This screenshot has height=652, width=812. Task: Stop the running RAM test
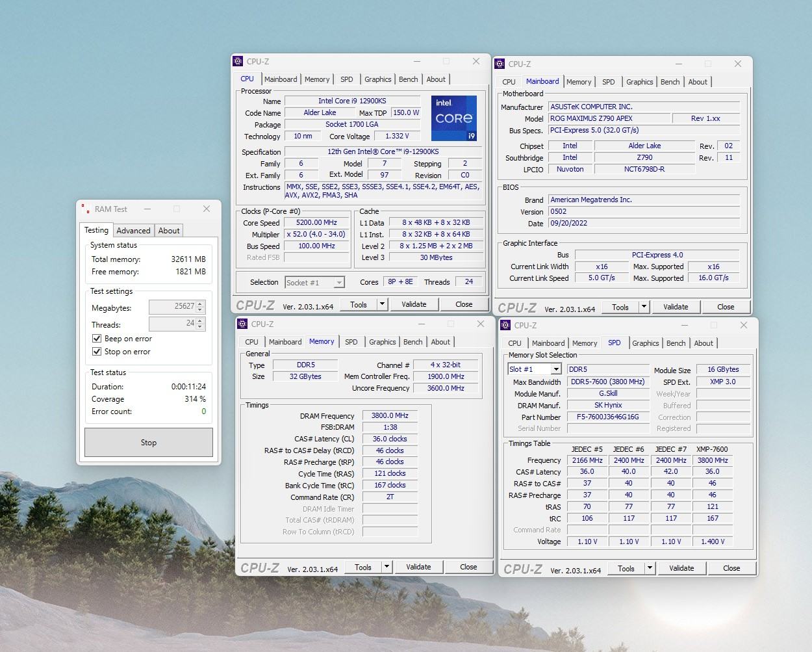[x=149, y=442]
